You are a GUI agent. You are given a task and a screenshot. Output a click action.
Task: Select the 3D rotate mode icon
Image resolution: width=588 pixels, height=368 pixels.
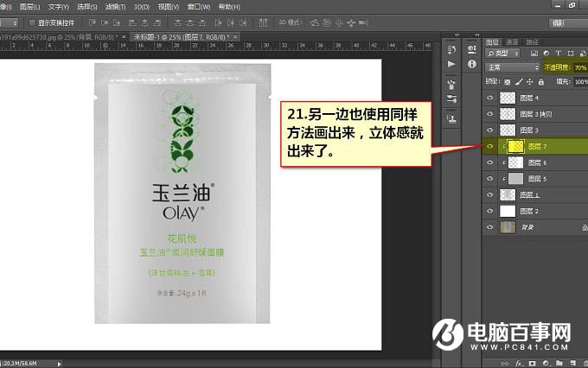315,22
